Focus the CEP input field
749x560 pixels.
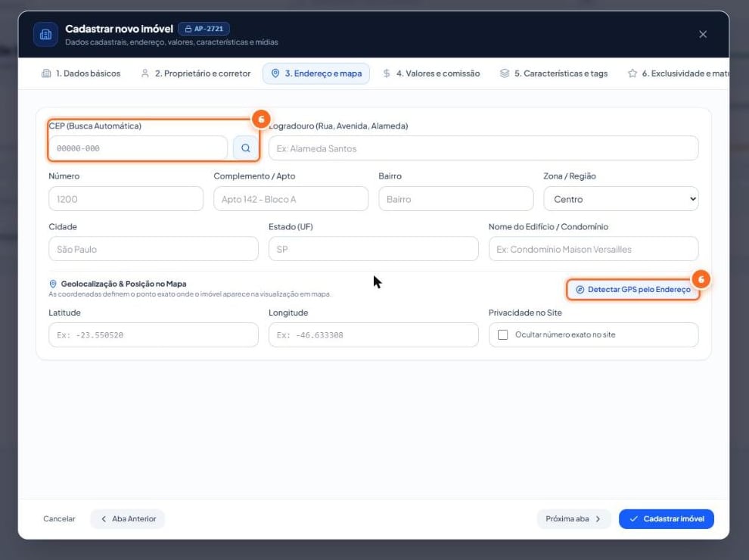(x=138, y=148)
